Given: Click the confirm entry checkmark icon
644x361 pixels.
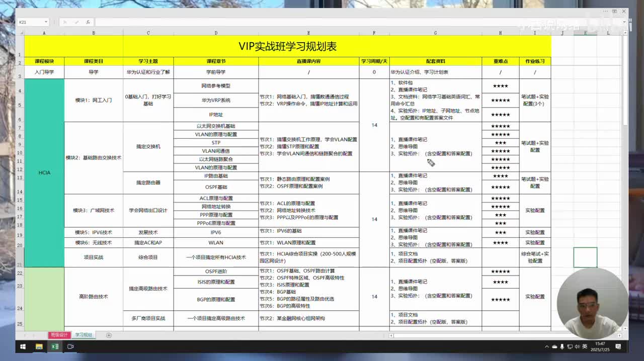Looking at the screenshot, I should (x=76, y=22).
